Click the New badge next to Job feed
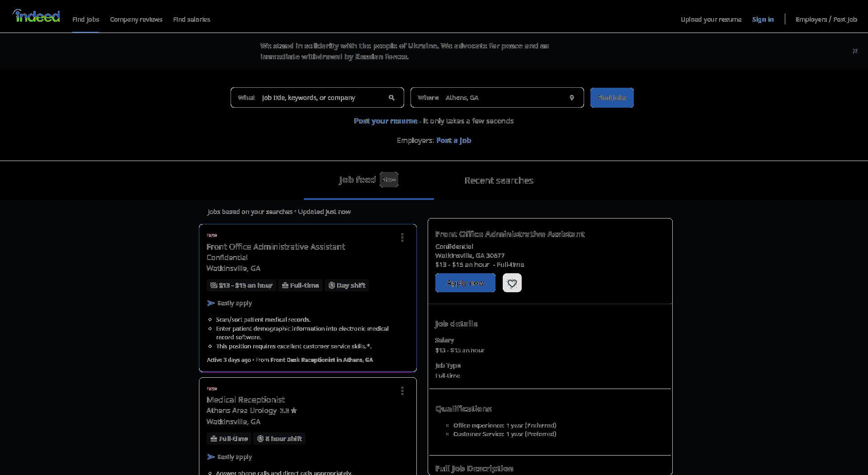 [389, 180]
